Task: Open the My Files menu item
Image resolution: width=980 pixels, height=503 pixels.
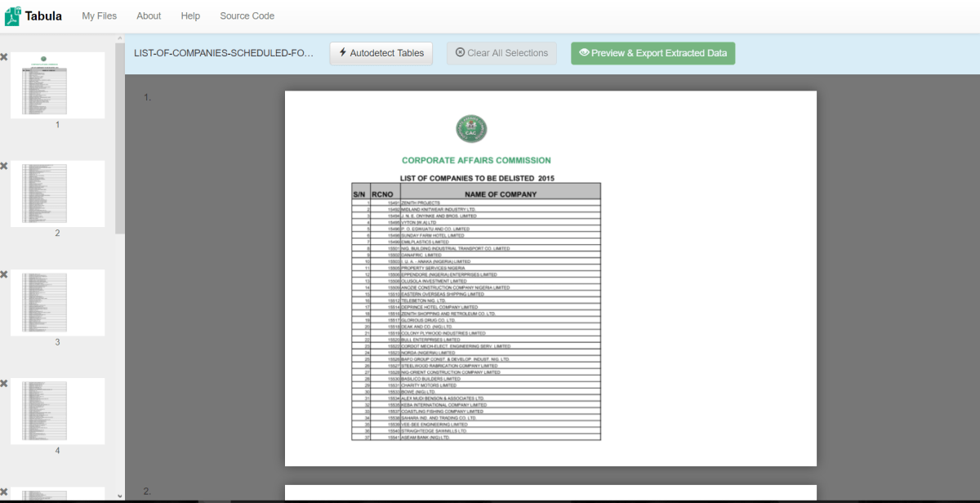Action: pos(99,16)
